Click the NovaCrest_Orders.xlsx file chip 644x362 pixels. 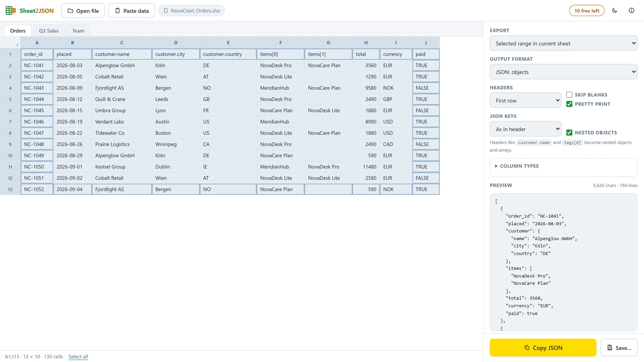[192, 10]
